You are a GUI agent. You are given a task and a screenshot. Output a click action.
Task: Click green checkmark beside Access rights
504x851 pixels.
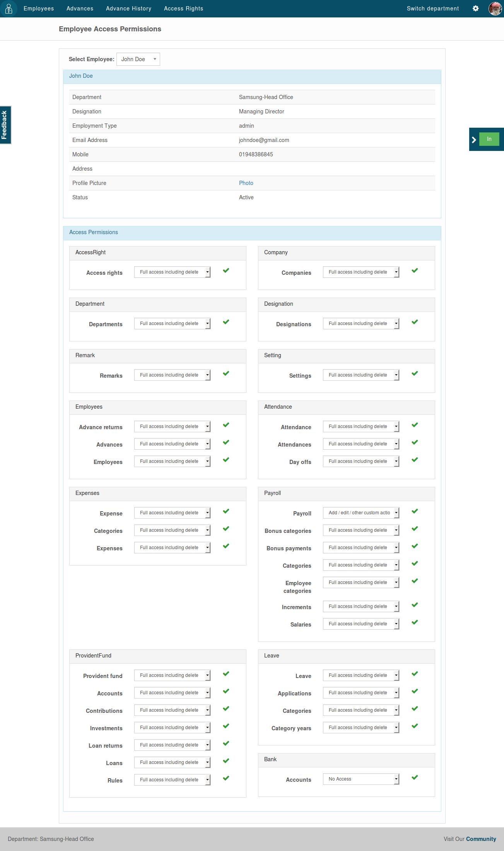(x=226, y=271)
